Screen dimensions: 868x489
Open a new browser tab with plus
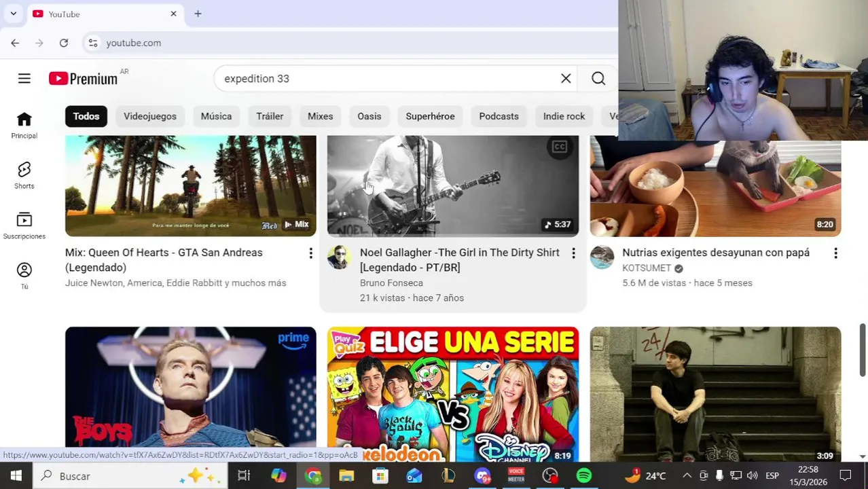click(198, 14)
